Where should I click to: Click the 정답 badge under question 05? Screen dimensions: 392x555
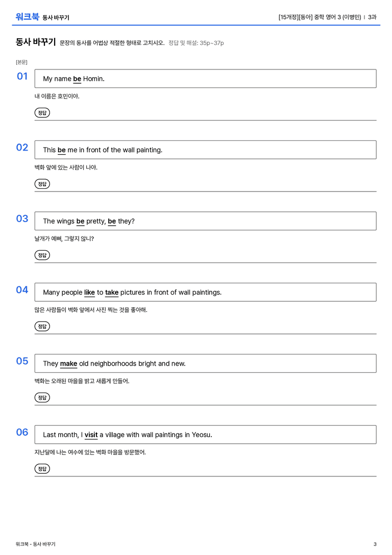coord(42,397)
